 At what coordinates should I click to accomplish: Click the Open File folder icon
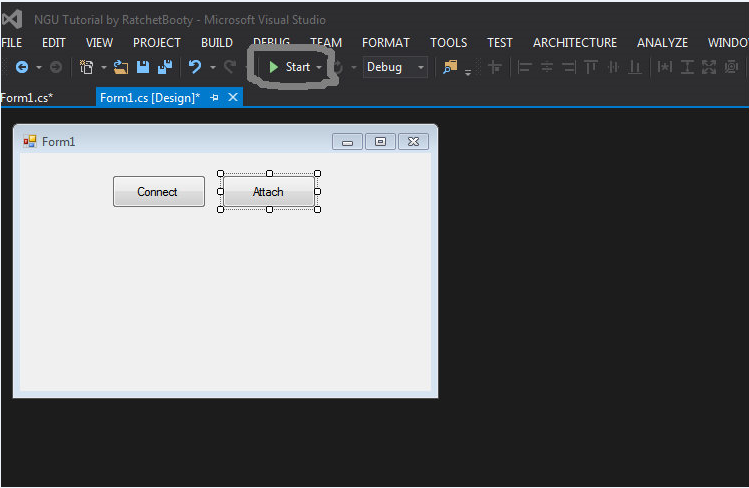click(121, 67)
